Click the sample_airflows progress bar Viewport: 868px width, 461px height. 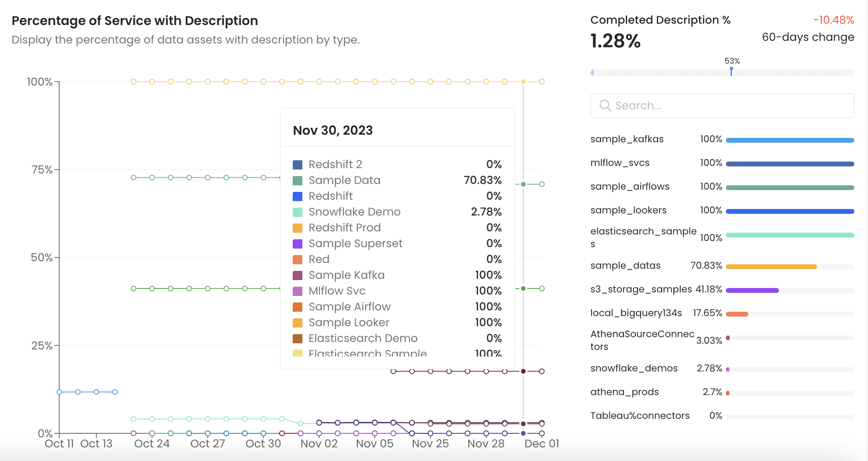pos(789,187)
